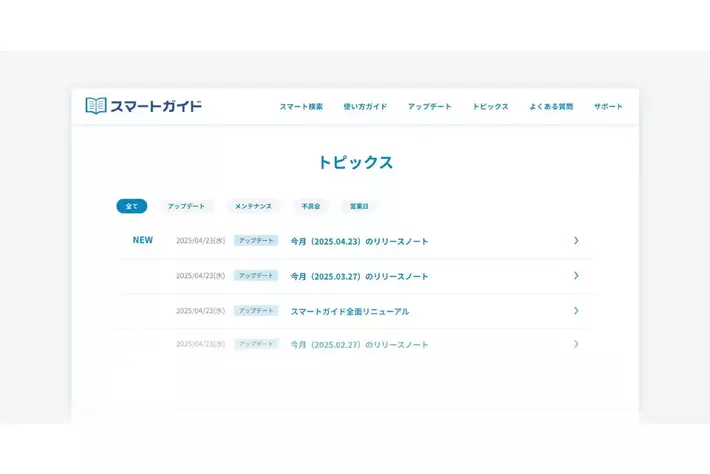Filter topics by アップデート chip
The height and width of the screenshot is (474, 710).
[186, 206]
